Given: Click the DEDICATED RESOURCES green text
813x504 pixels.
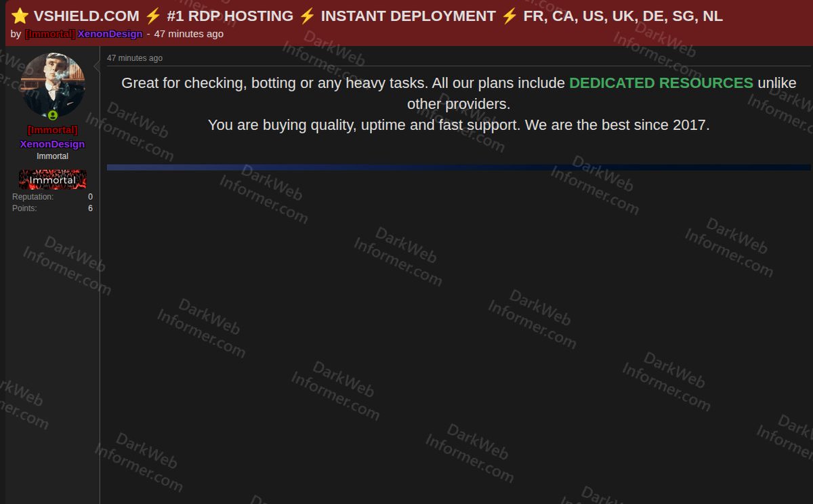Looking at the screenshot, I should [x=661, y=83].
